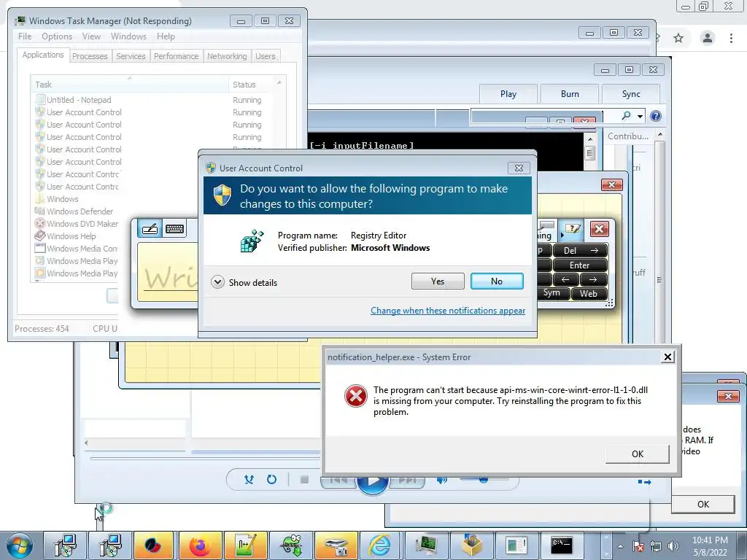Open the Command Prompt taskbar icon
747x560 pixels.
click(561, 545)
